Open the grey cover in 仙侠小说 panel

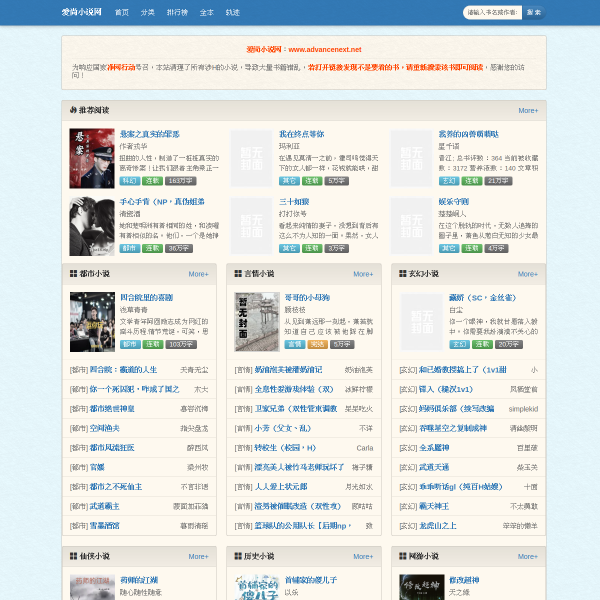pos(92,587)
